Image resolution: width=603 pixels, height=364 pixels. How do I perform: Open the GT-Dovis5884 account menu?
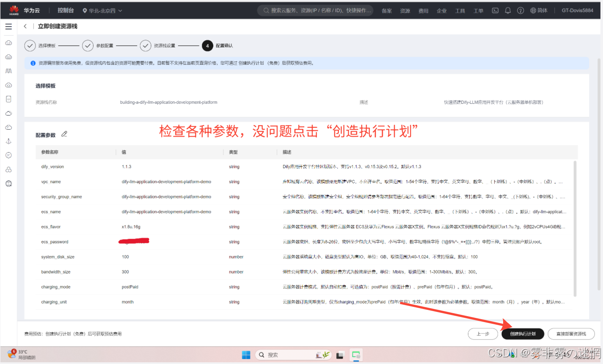pyautogui.click(x=577, y=11)
